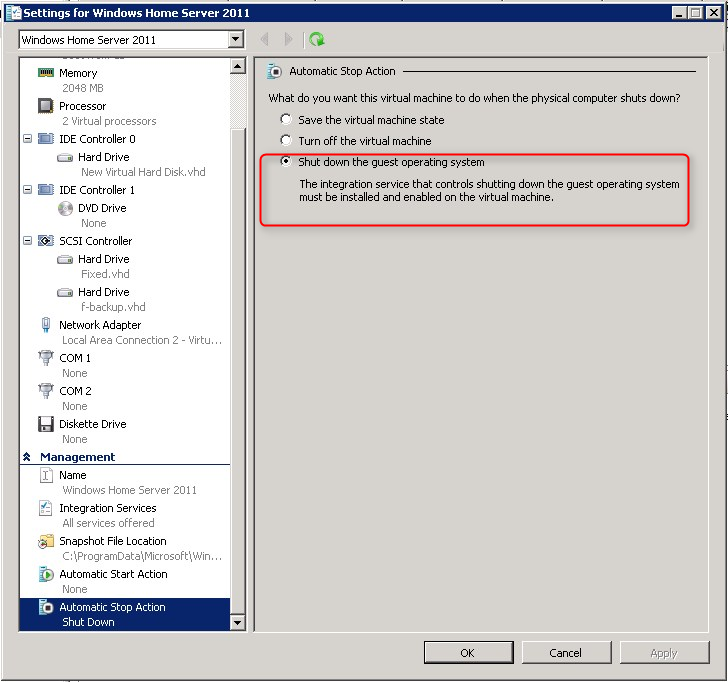Collapse the IDE Controller 1 node
This screenshot has height=682, width=728.
coord(28,189)
